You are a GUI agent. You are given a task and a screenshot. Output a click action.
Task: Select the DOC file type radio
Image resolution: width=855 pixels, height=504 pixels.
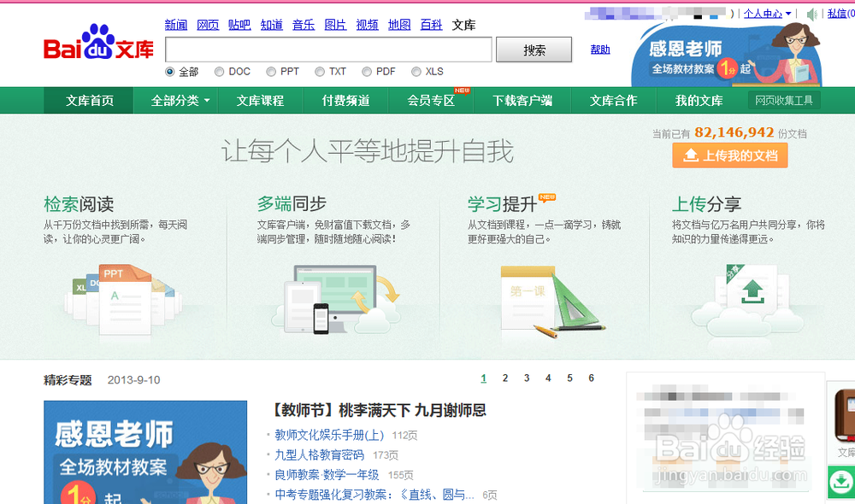point(219,72)
